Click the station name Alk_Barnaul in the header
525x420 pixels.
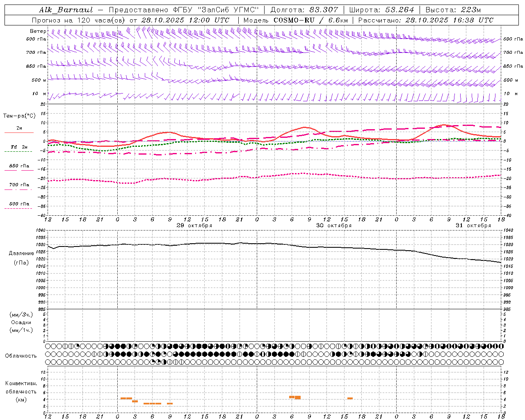pos(66,10)
